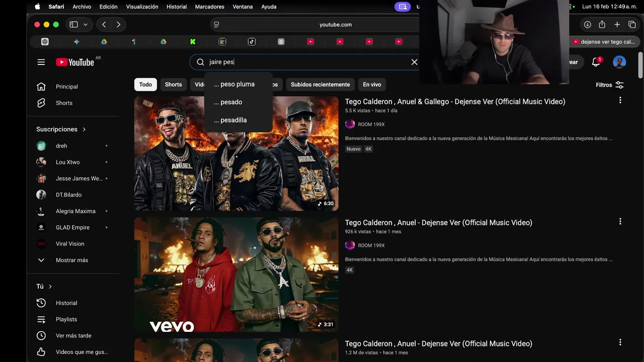Expand Mostrar más in subscriptions
644x362 pixels.
pyautogui.click(x=72, y=260)
